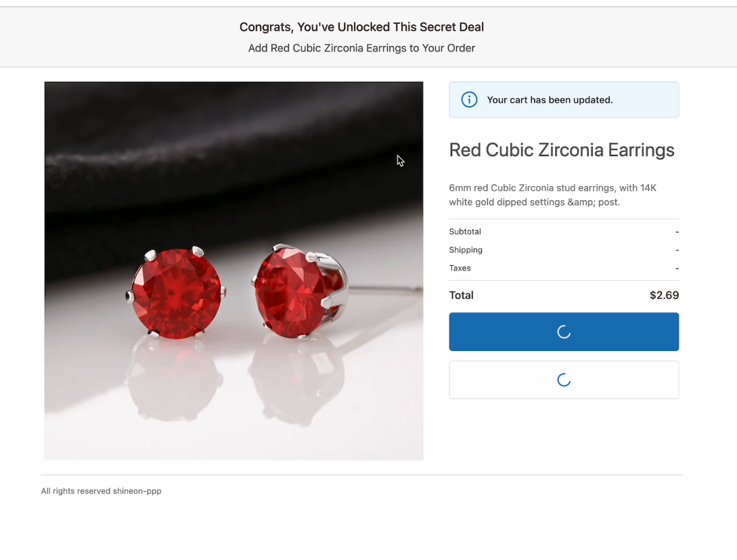The height and width of the screenshot is (560, 737).
Task: Click the 'Red Cubic Zirconia Earrings' product title
Action: coord(562,150)
